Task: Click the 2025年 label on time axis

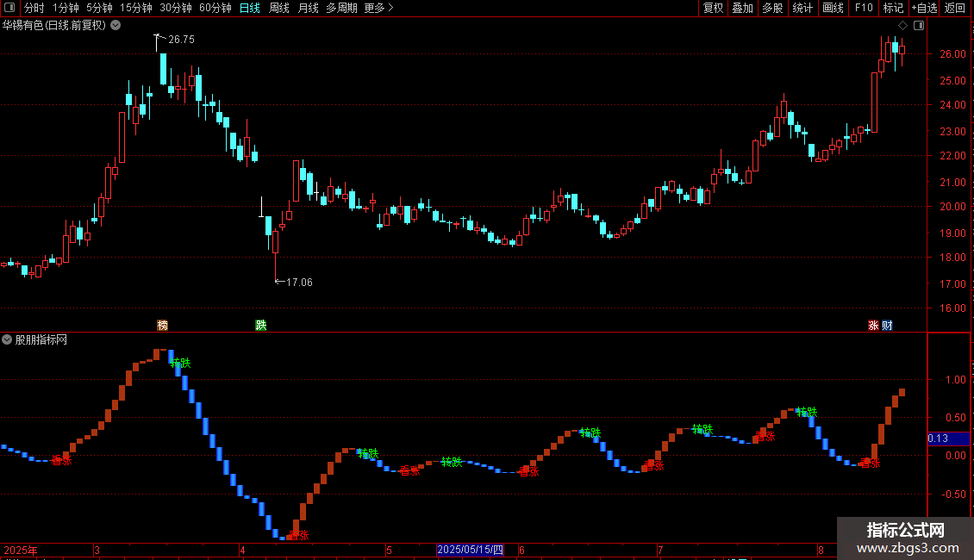Action: [21, 550]
